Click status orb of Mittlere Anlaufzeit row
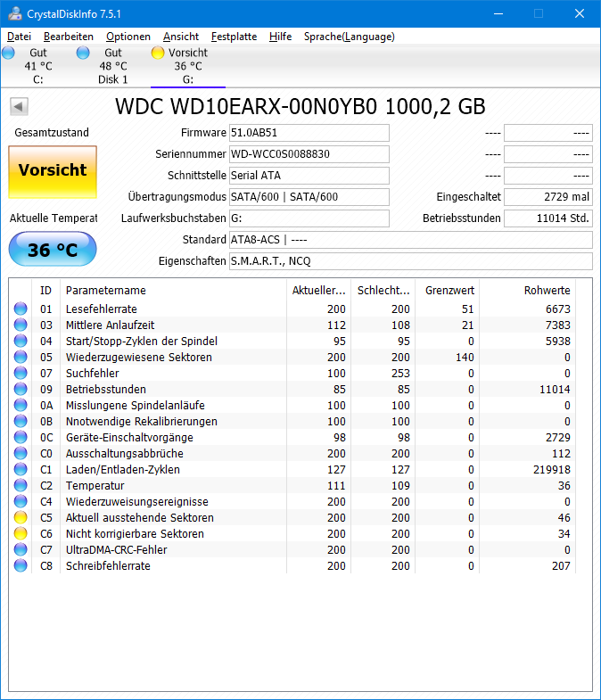601x700 pixels. point(21,325)
